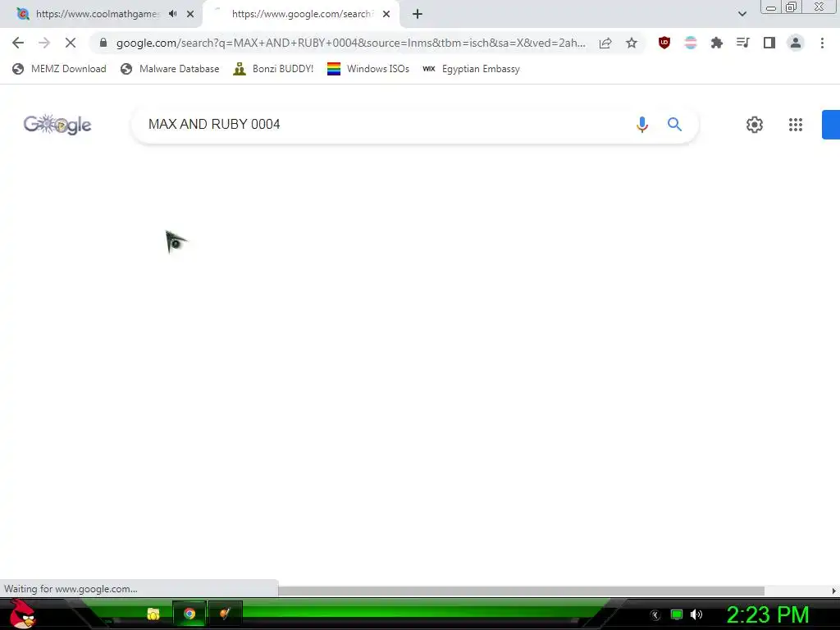The image size is (840, 630).
Task: Open the Chrome profile avatar
Action: tap(796, 43)
